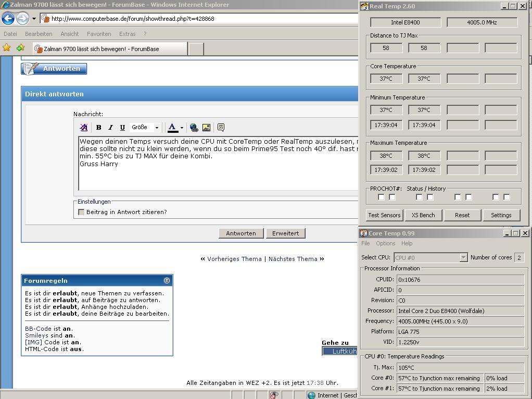The width and height of the screenshot is (532, 399).
Task: Open the text color dropdown arrow
Action: coord(182,128)
